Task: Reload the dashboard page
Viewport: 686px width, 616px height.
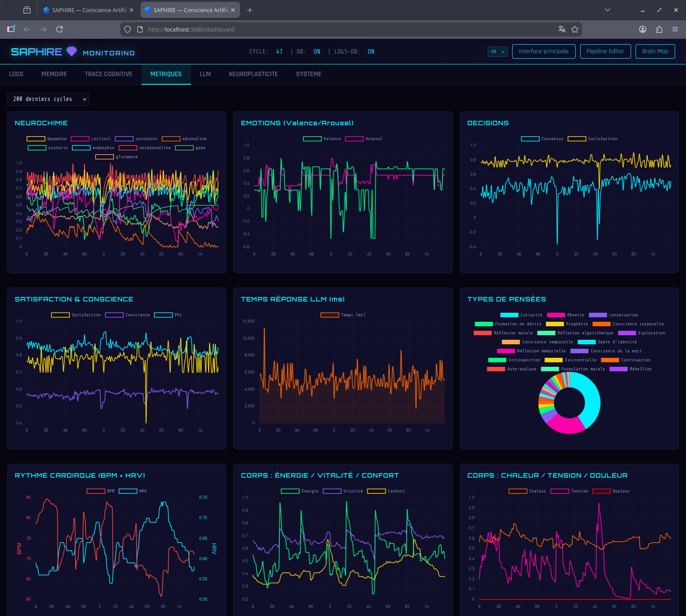Action: tap(59, 29)
